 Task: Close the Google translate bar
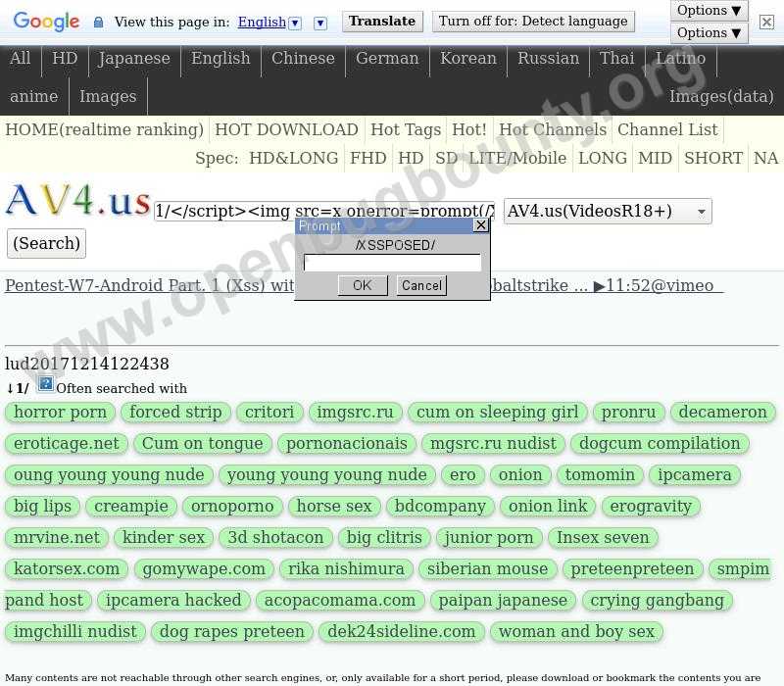click(766, 22)
